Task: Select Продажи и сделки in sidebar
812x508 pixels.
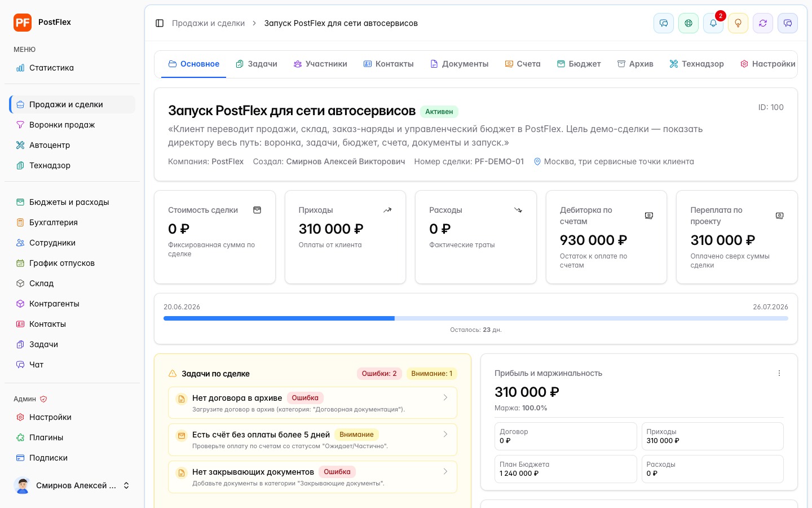Action: click(x=72, y=104)
